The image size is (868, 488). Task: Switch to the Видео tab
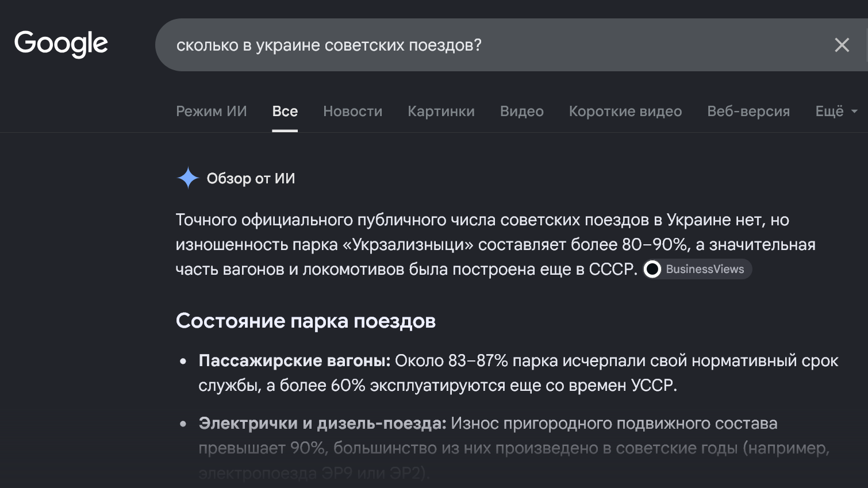coord(522,112)
